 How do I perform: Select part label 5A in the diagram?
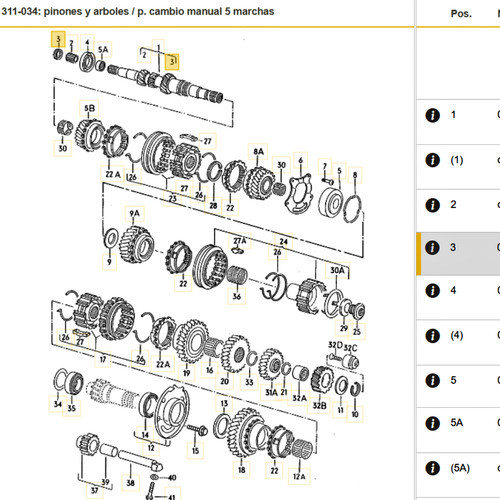point(103,50)
